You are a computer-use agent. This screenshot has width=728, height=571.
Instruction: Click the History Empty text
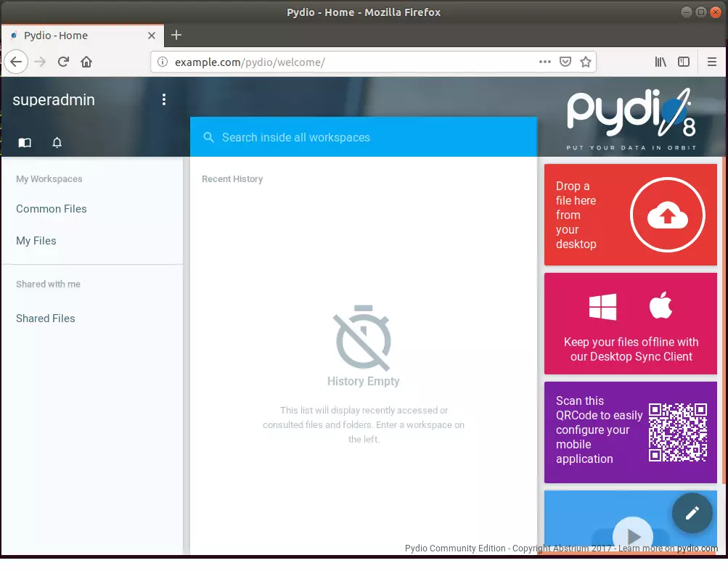(x=364, y=381)
